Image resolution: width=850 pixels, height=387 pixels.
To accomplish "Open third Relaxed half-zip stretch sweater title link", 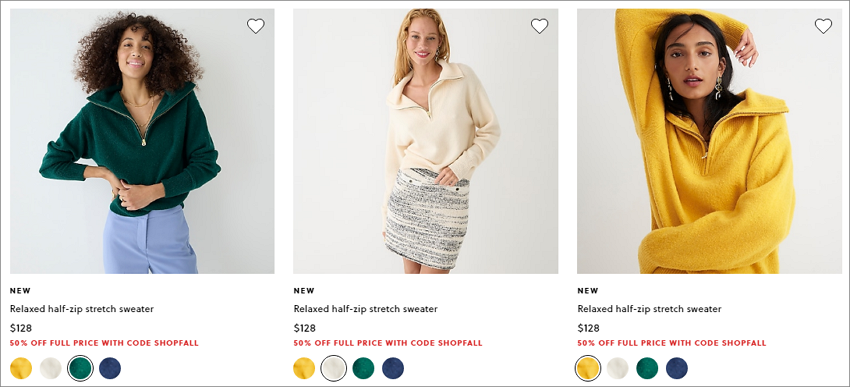I will [x=649, y=309].
